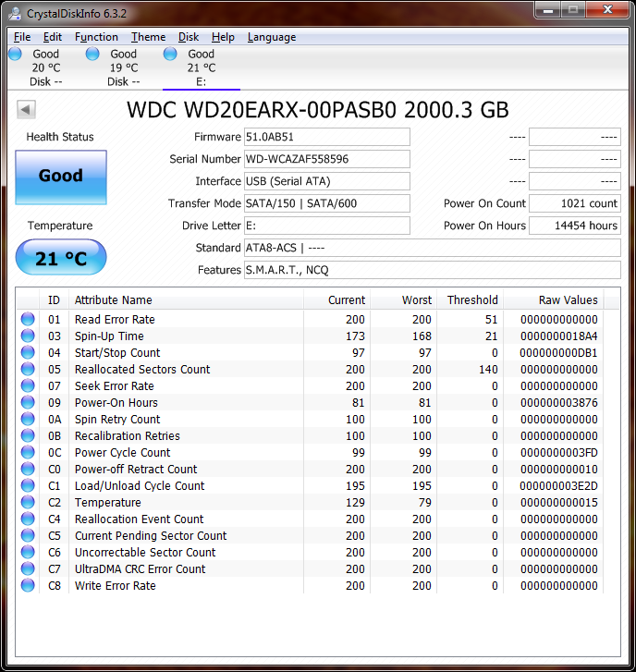Image resolution: width=636 pixels, height=672 pixels.
Task: Click threshold value 140
Action: click(488, 370)
